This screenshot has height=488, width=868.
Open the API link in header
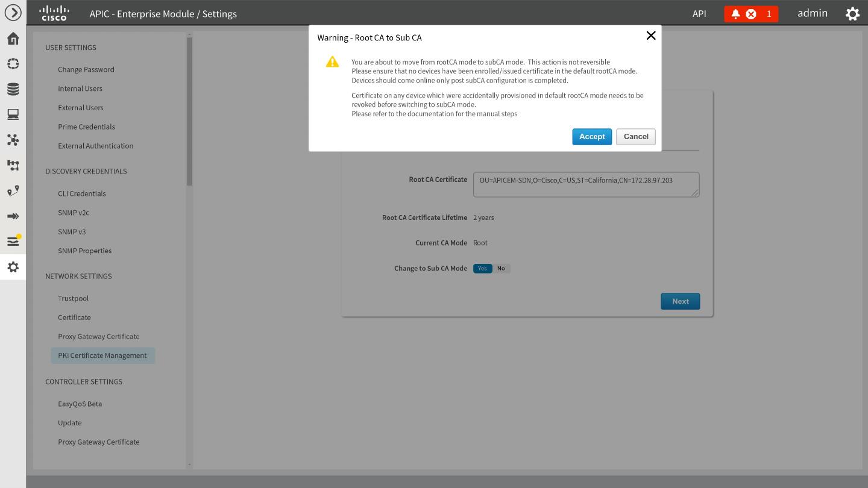pyautogui.click(x=699, y=13)
